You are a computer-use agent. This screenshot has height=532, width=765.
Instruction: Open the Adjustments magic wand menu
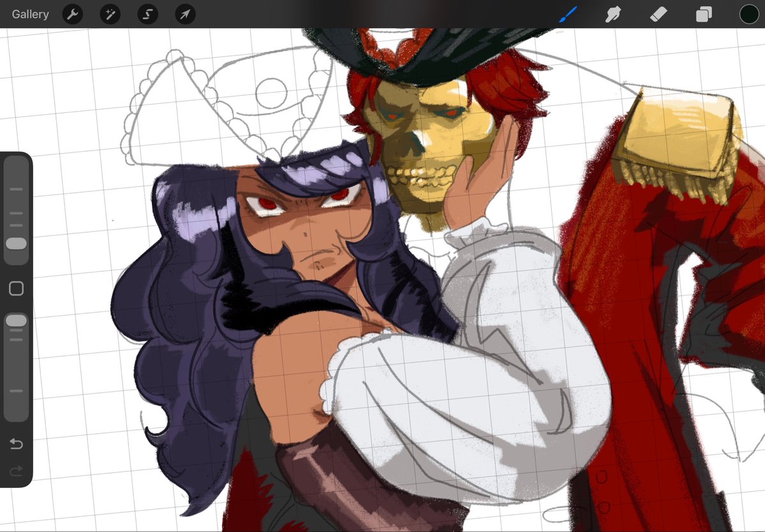point(110,14)
